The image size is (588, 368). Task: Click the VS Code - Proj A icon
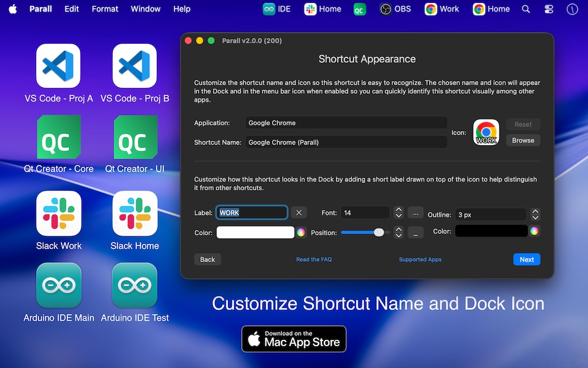(58, 66)
